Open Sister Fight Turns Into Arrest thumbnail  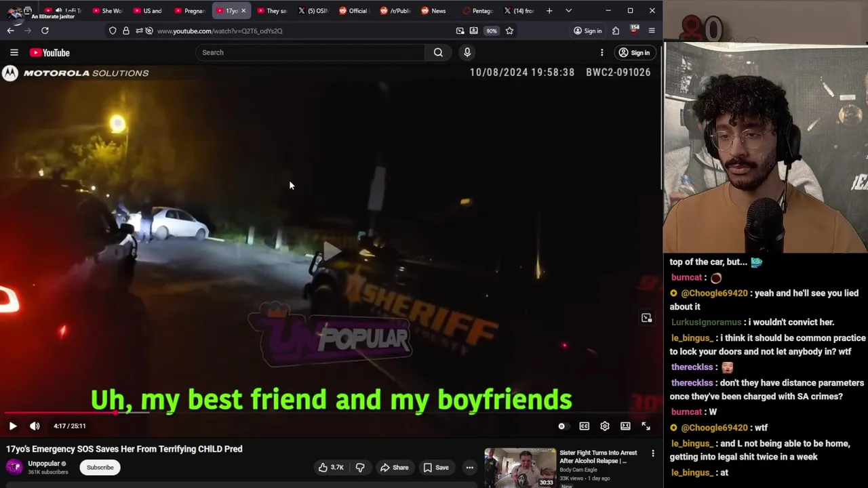pyautogui.click(x=520, y=467)
